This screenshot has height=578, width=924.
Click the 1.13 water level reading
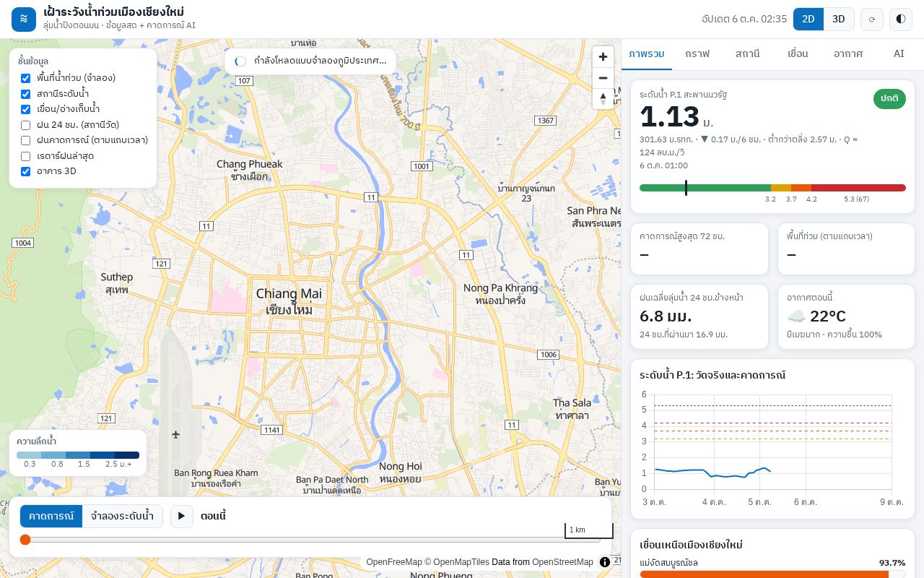tap(670, 116)
